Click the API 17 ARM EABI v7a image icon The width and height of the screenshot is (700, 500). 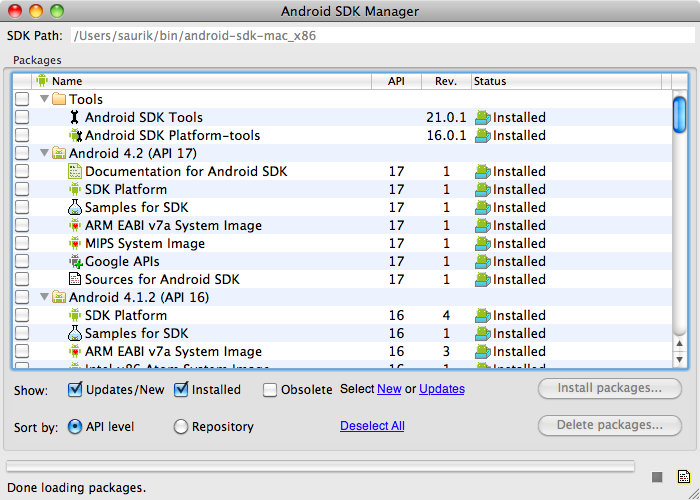(75, 225)
